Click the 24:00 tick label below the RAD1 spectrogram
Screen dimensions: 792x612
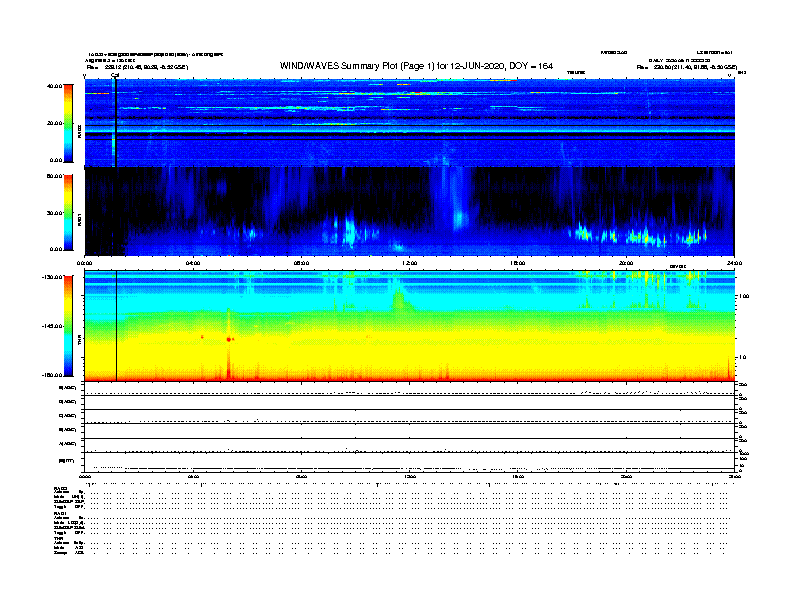pos(734,263)
